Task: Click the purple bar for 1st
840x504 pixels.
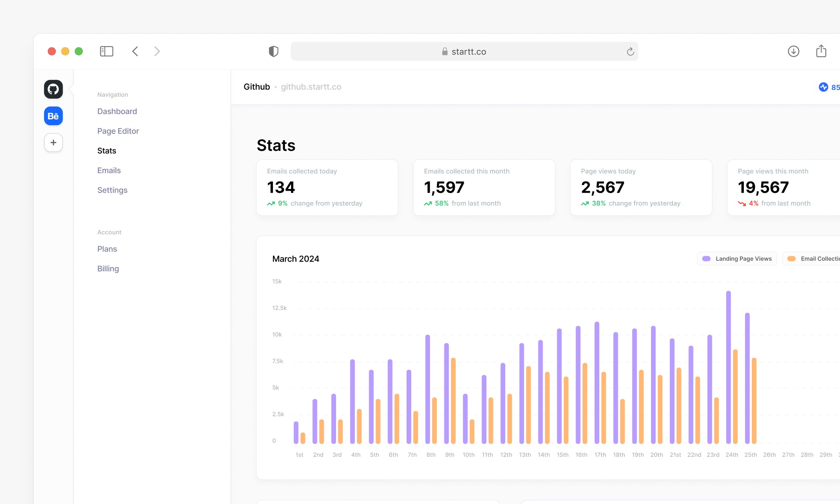Action: (x=296, y=433)
